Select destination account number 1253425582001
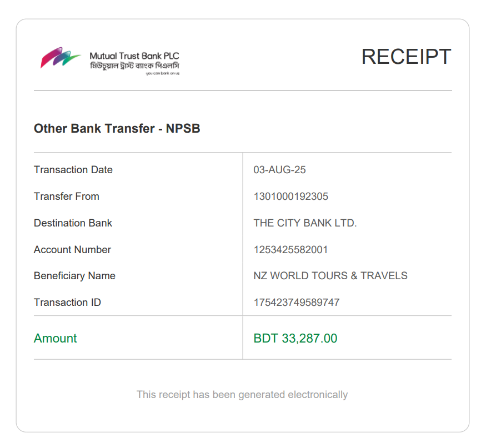The height and width of the screenshot is (448, 481). (290, 250)
